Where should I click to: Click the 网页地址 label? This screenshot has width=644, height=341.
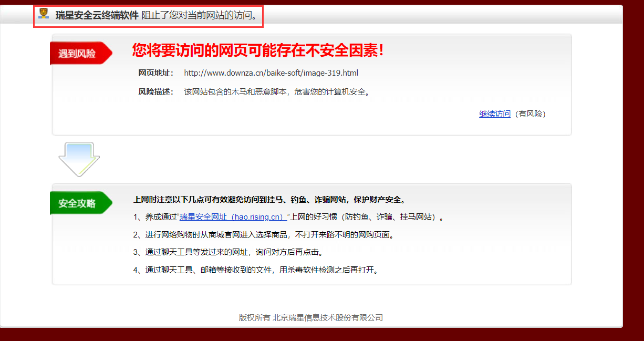coord(155,73)
